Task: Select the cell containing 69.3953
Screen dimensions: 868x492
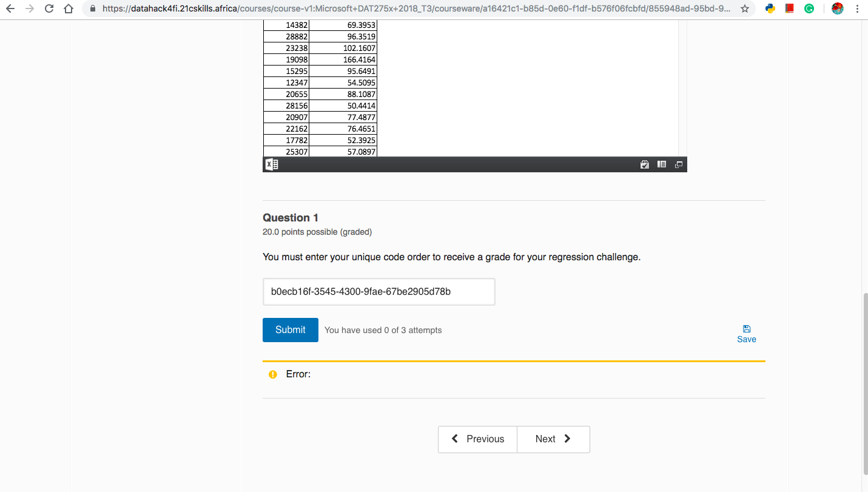Action: [x=343, y=25]
